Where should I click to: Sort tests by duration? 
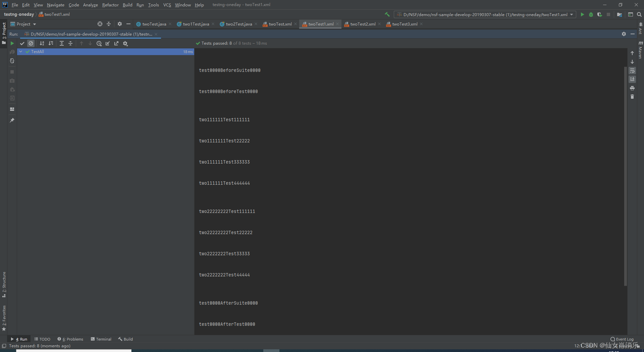pyautogui.click(x=51, y=43)
